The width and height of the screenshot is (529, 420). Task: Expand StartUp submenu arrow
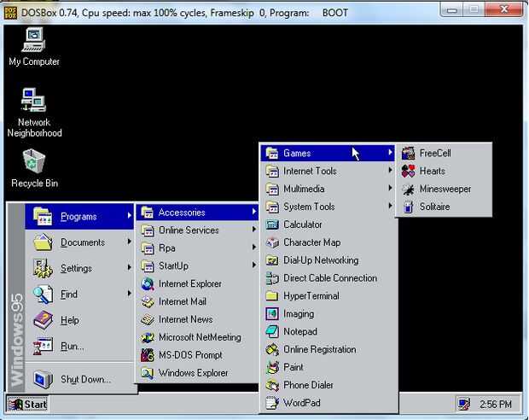pos(254,265)
